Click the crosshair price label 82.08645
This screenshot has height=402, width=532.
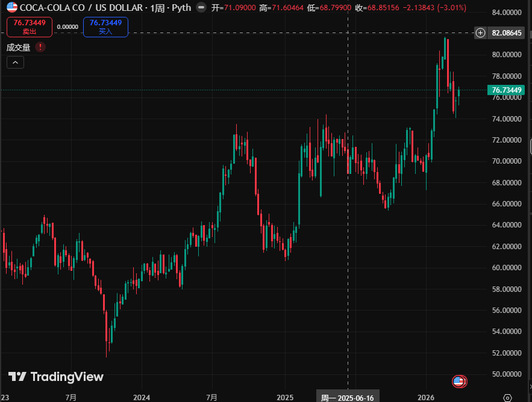coord(507,32)
